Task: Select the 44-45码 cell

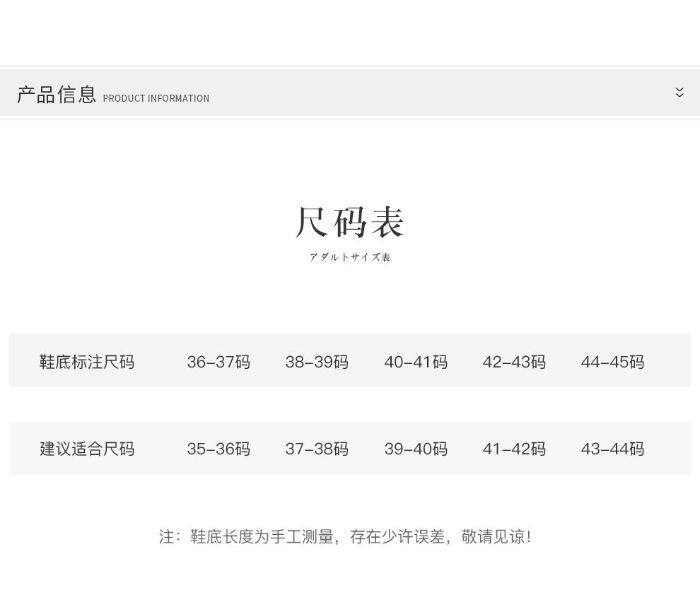Action: pyautogui.click(x=612, y=362)
